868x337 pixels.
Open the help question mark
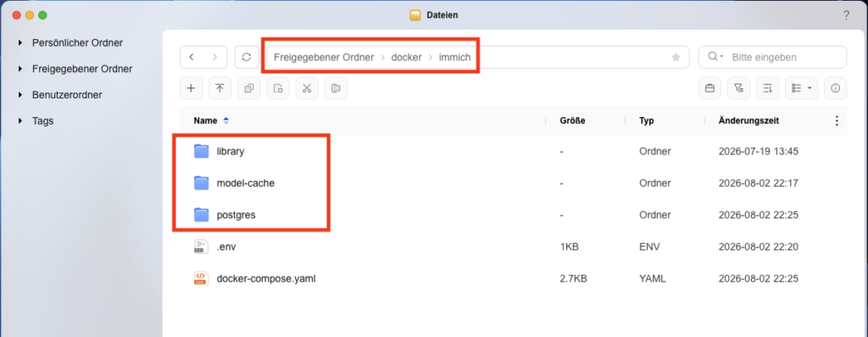pos(846,15)
